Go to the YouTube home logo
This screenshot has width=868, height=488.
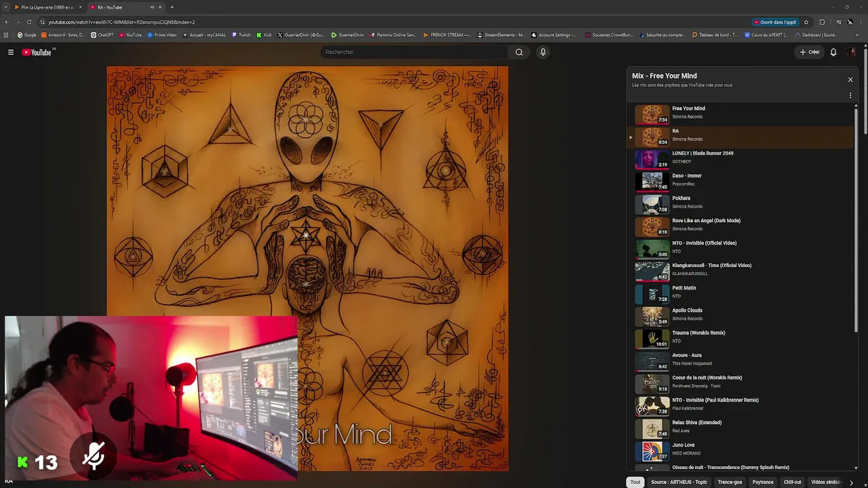pos(38,52)
